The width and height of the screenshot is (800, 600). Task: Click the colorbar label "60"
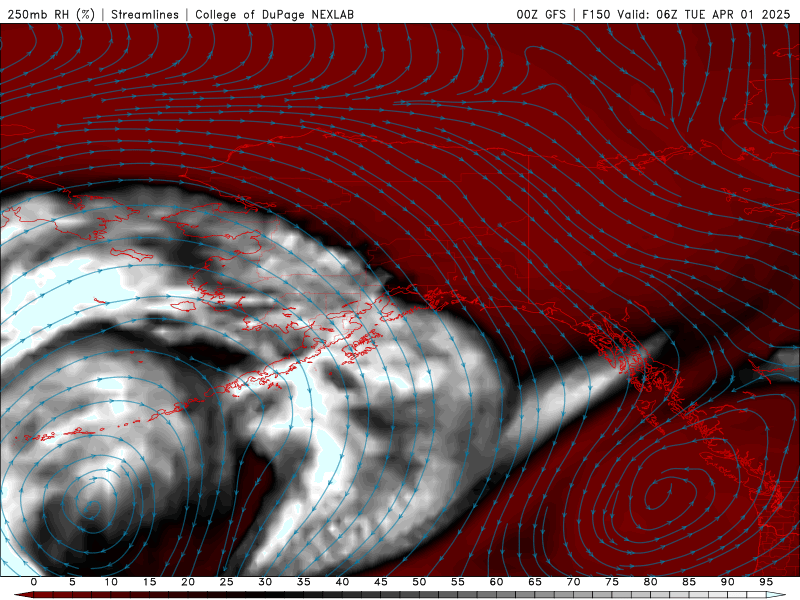(496, 582)
